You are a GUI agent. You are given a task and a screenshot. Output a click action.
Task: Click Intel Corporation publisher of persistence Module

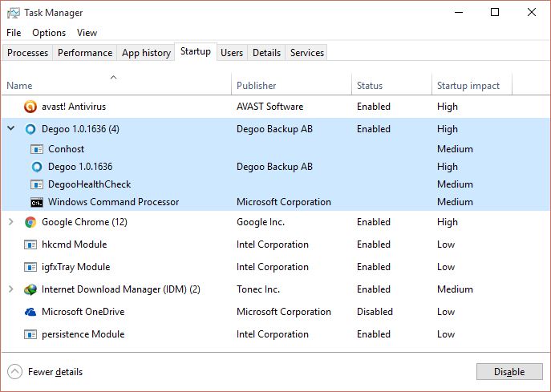pos(273,334)
